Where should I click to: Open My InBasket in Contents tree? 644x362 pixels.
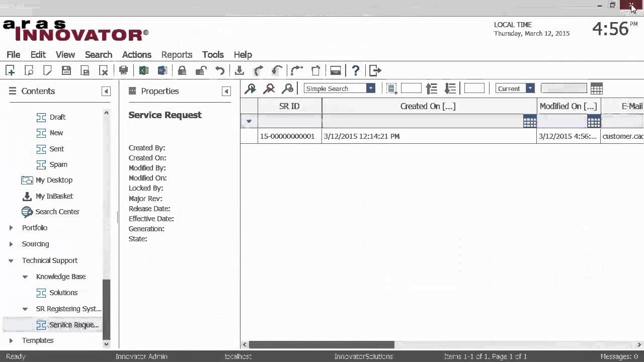(x=54, y=196)
